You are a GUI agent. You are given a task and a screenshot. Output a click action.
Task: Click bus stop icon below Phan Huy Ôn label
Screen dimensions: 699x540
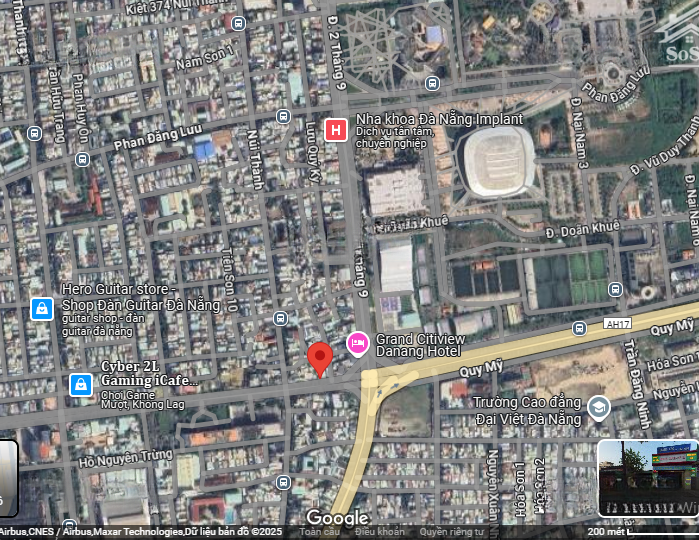(82, 159)
